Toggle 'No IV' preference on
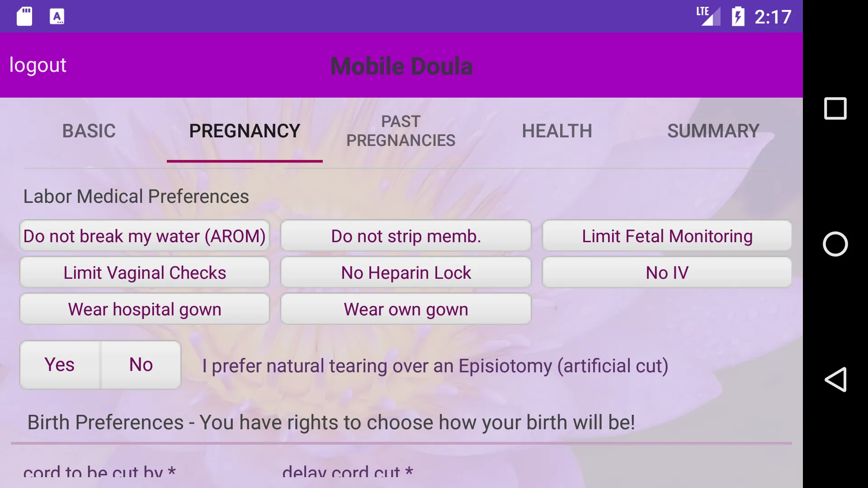868x488 pixels. [x=667, y=272]
